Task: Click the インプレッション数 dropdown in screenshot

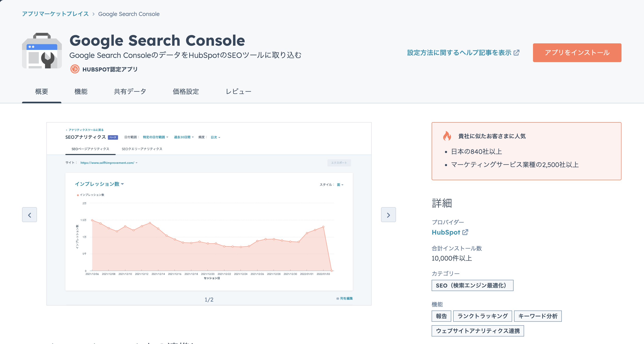Action: point(99,184)
